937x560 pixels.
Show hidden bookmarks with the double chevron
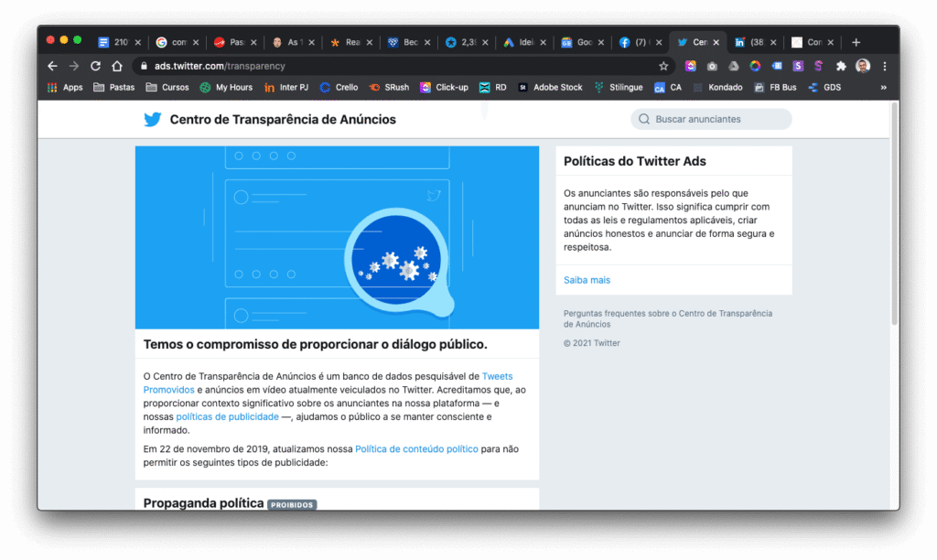(883, 87)
